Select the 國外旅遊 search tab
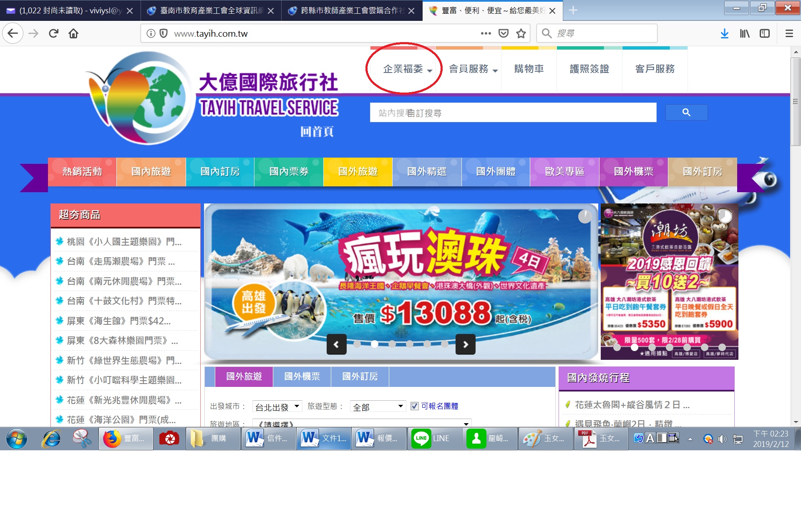 244,376
